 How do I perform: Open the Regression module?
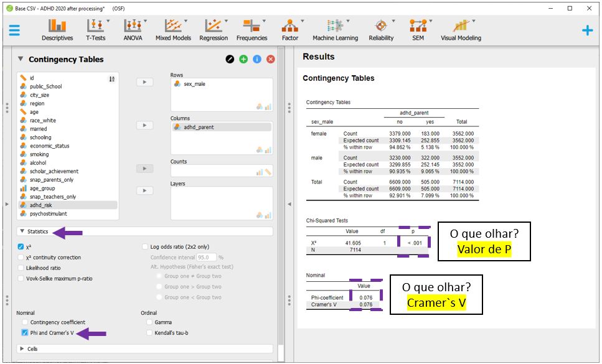214,29
